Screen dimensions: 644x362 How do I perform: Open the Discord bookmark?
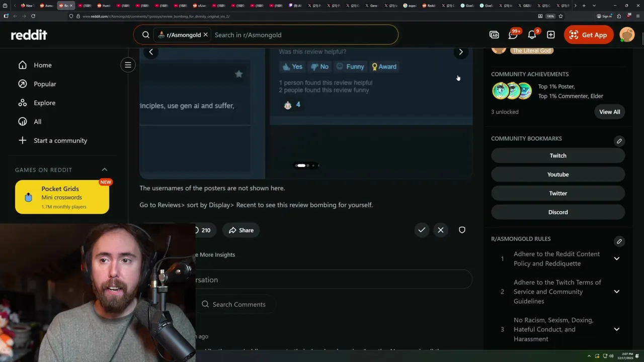click(558, 212)
